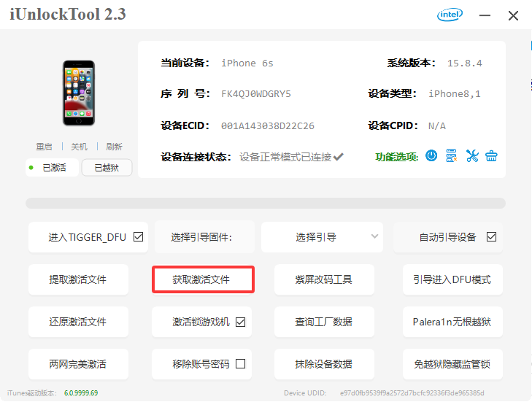
Task: Click the 还原激活文件 button
Action: [x=78, y=322]
